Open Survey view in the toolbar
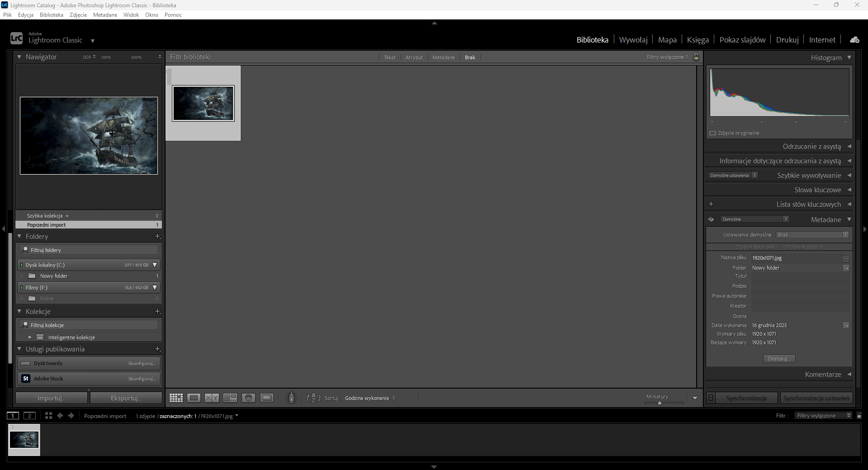This screenshot has width=868, height=470. click(x=230, y=398)
